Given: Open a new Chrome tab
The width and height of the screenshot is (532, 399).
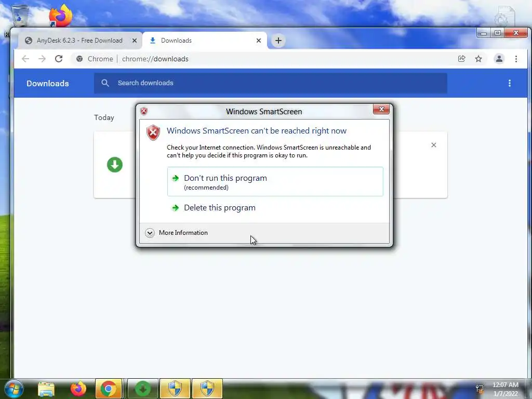Looking at the screenshot, I should [278, 41].
